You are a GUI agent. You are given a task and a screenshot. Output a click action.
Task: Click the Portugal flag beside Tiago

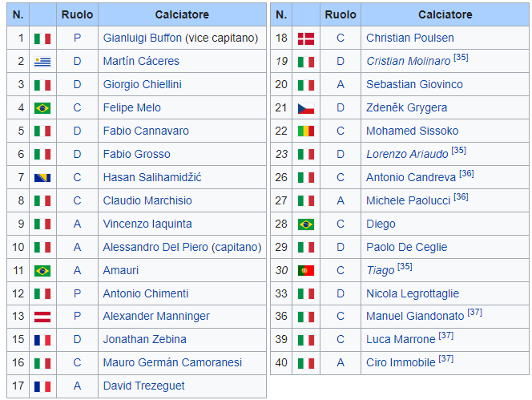point(306,271)
